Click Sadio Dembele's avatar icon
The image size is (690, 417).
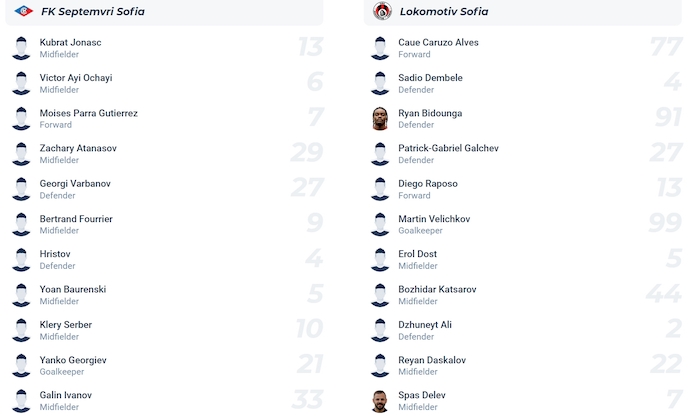click(x=380, y=83)
